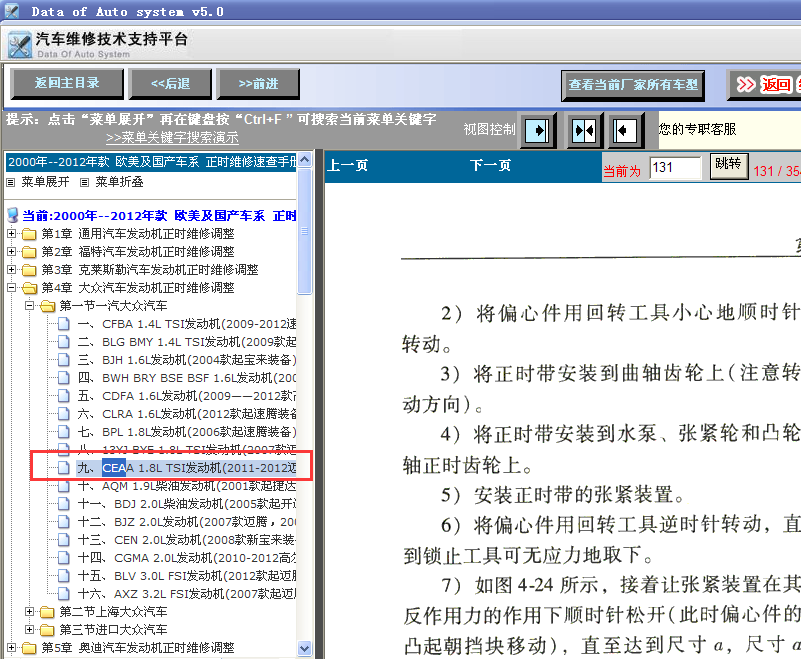Click the tree panel scrollbar thumb
Image resolution: width=801 pixels, height=659 pixels.
tap(304, 231)
